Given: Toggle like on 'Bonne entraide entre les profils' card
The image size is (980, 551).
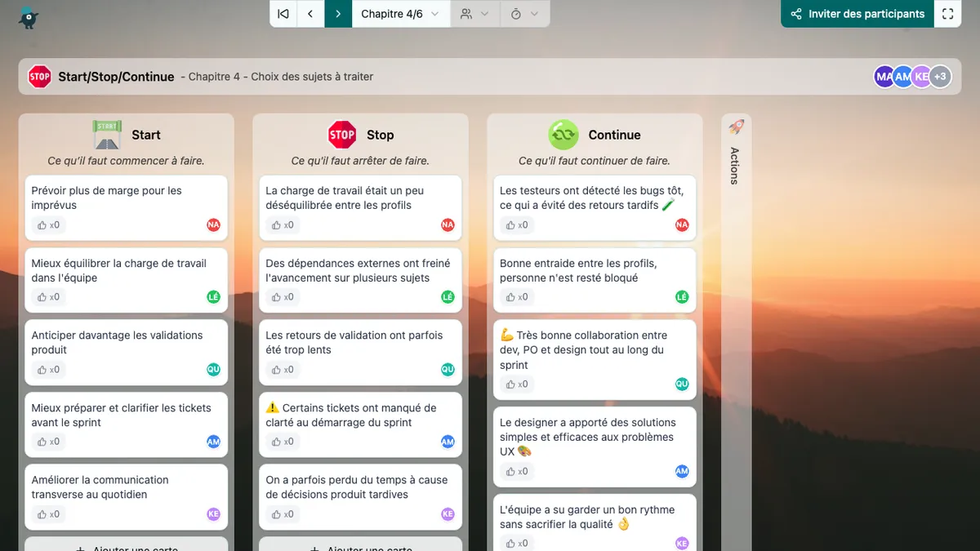Looking at the screenshot, I should pyautogui.click(x=518, y=297).
